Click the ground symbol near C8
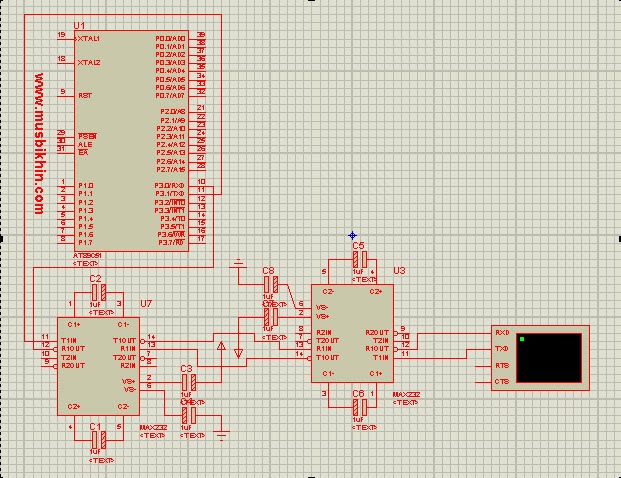This screenshot has width=621, height=478. tap(237, 266)
